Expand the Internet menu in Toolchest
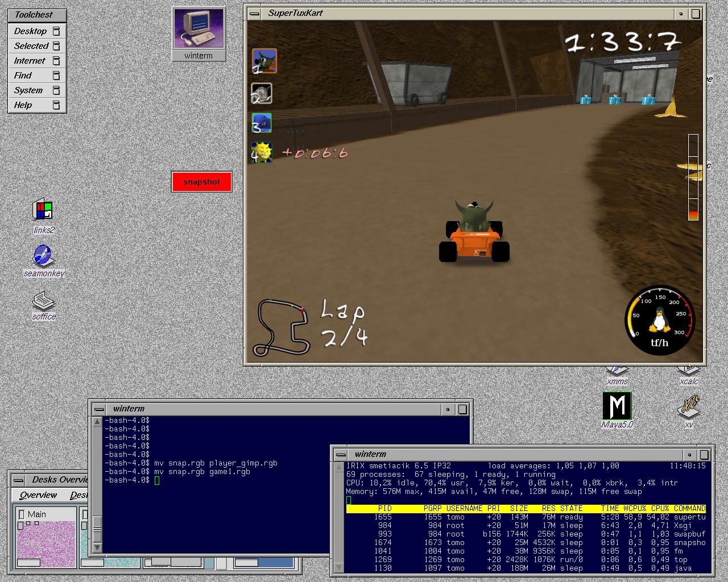This screenshot has height=582, width=728. tap(37, 61)
